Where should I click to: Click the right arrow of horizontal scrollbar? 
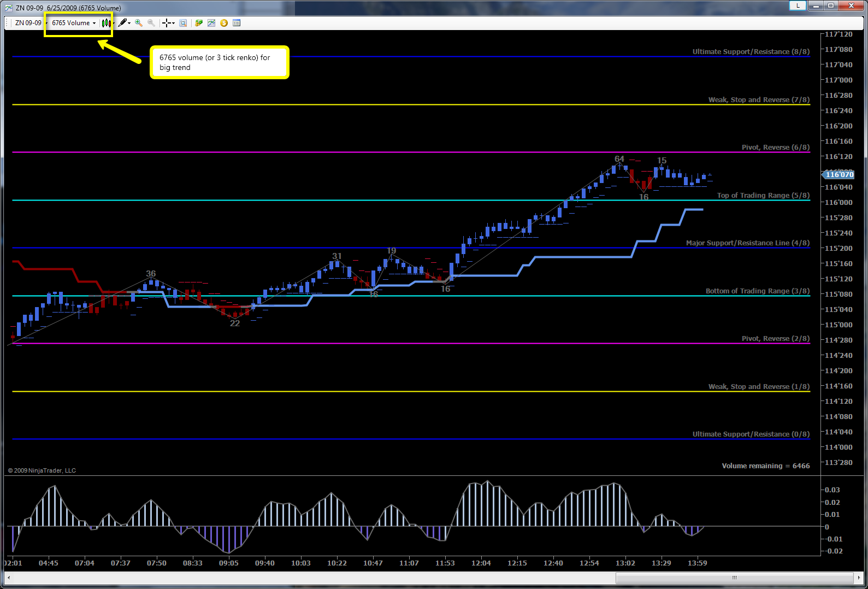coord(859,578)
